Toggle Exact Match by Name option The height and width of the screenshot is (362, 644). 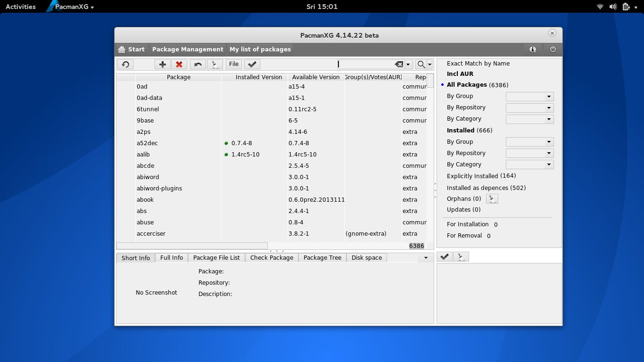[478, 64]
